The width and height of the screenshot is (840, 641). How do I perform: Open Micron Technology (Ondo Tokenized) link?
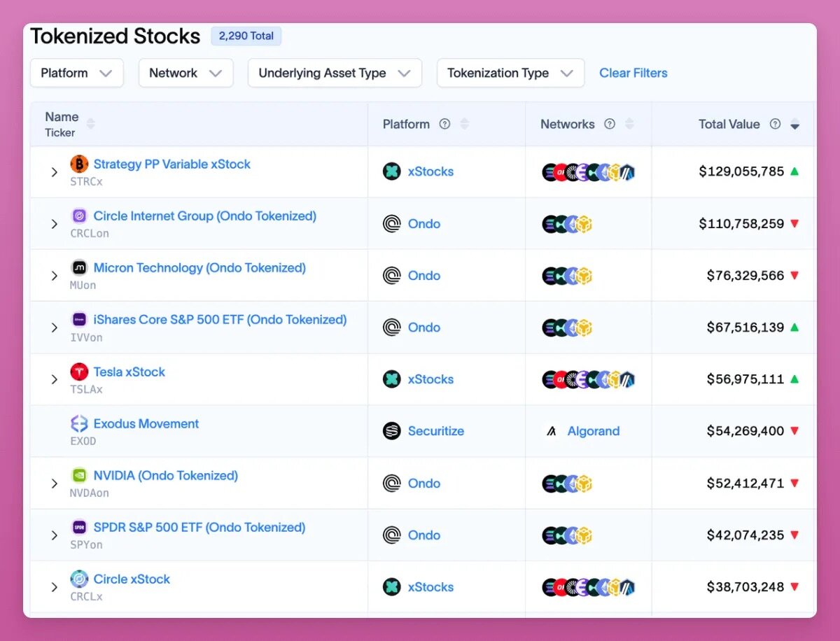(x=199, y=267)
